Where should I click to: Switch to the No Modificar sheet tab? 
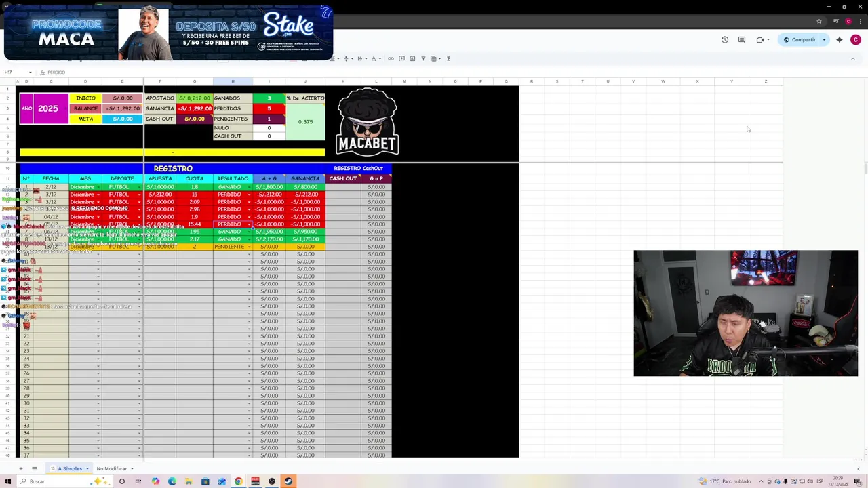pyautogui.click(x=111, y=468)
